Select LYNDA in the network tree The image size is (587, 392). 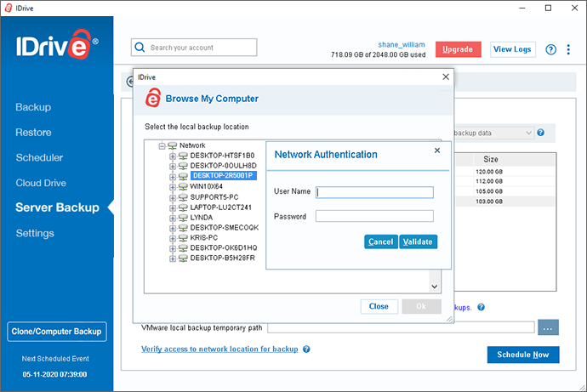coord(202,218)
